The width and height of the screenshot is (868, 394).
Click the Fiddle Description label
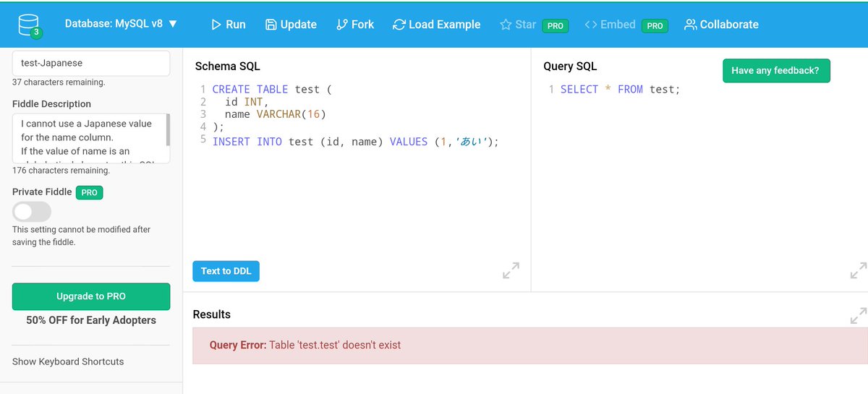(51, 104)
